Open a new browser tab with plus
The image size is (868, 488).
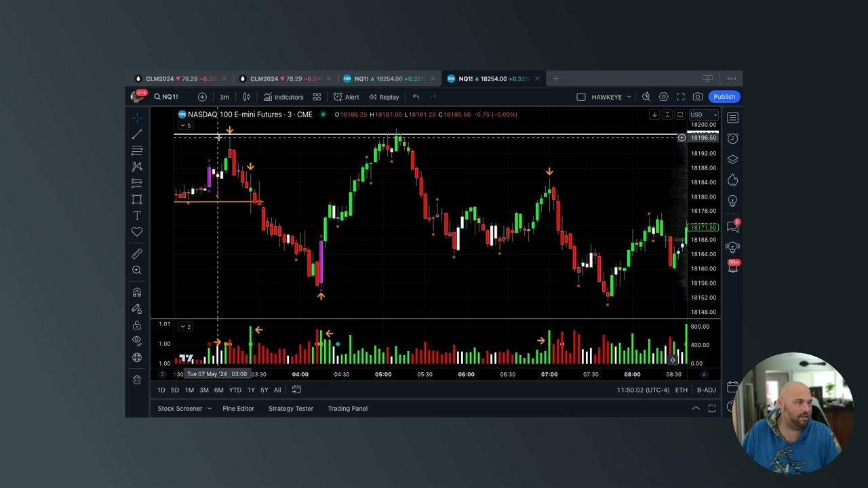(555, 79)
